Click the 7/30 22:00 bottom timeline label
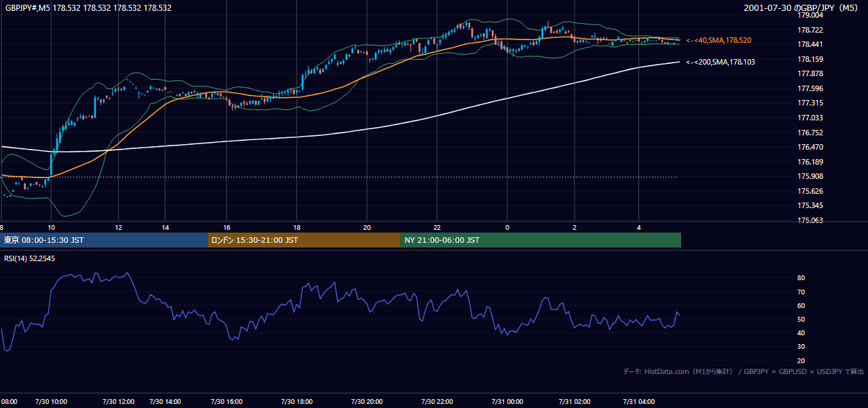 coord(437,402)
